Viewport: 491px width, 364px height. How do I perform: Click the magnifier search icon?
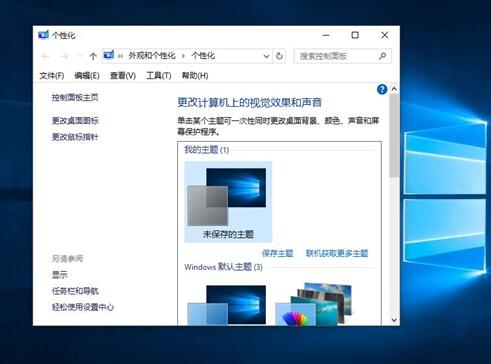pos(383,56)
